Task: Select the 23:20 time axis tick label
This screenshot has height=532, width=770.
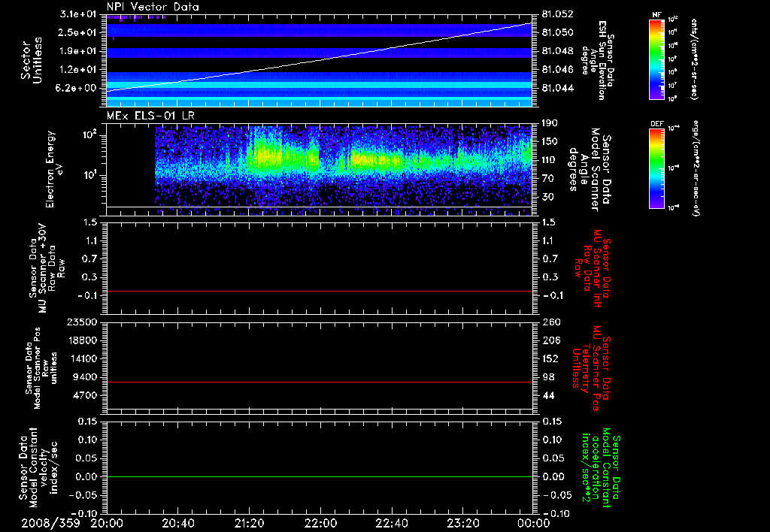Action: coord(462,523)
